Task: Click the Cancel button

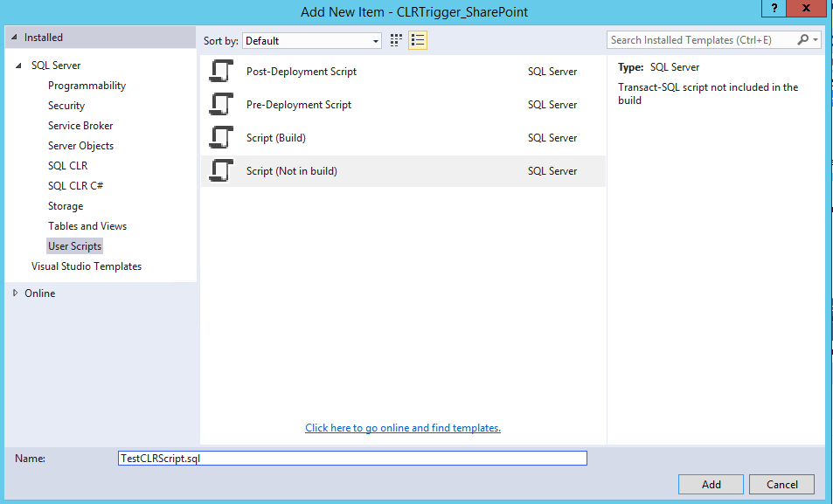Action: click(x=781, y=485)
